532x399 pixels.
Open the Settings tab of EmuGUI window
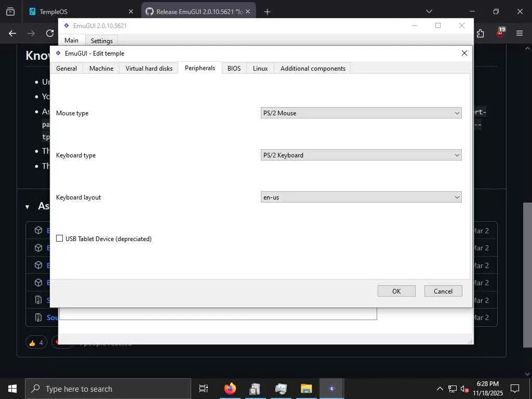(x=101, y=41)
